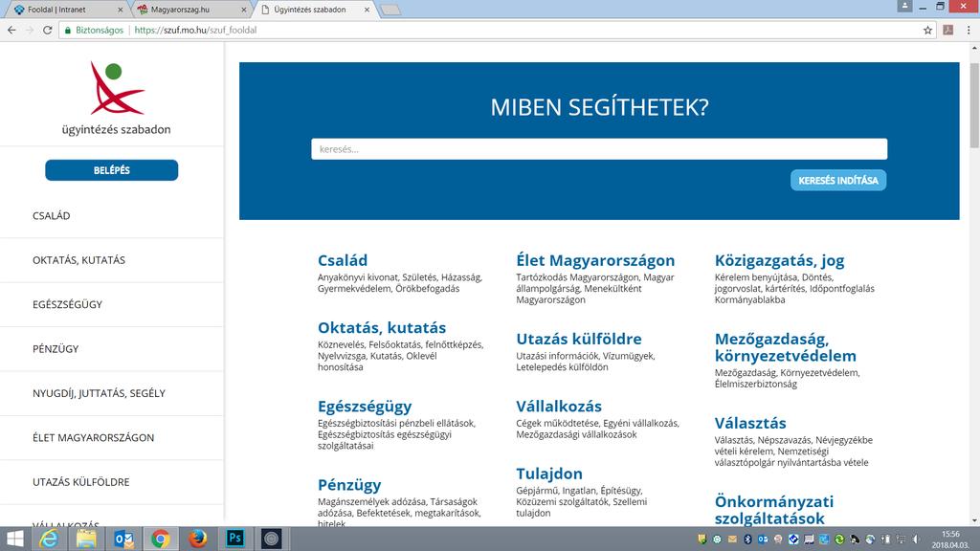The height and width of the screenshot is (551, 980).
Task: Open File Explorer from the taskbar
Action: (86, 539)
